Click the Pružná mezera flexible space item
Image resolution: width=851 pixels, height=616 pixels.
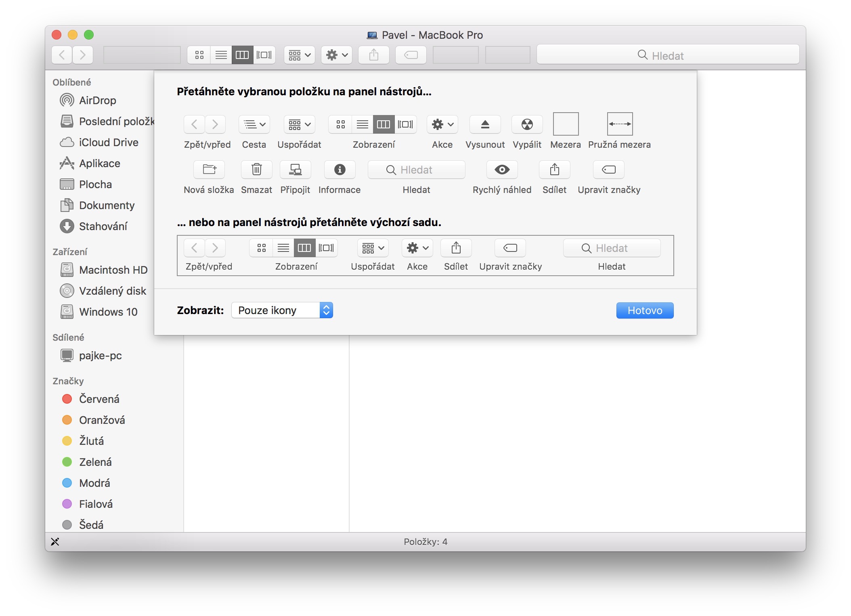coord(619,124)
